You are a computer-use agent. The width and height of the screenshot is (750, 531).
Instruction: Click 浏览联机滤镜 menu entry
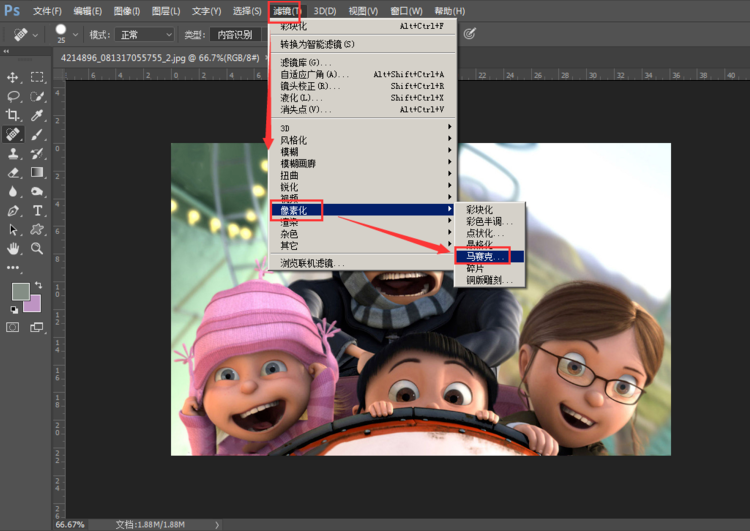coord(362,263)
